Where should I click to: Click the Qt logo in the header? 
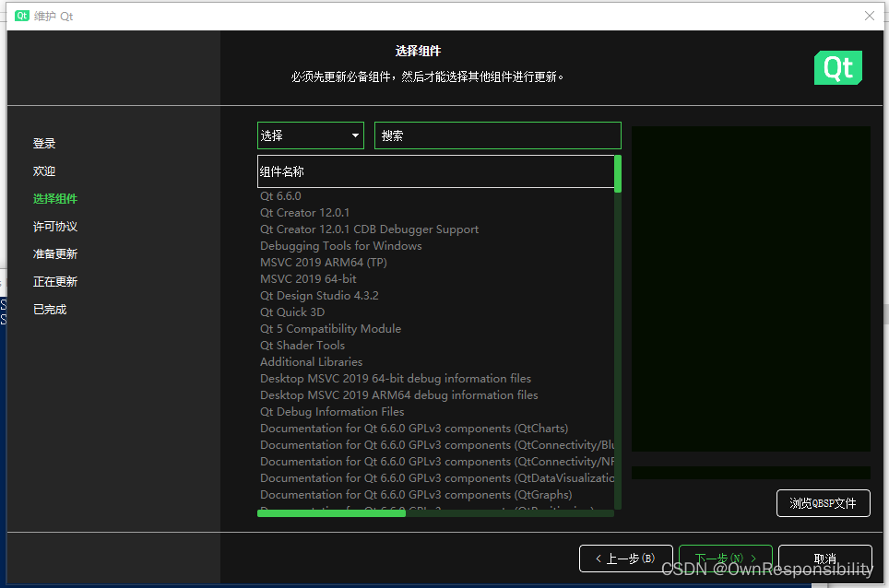(x=838, y=68)
